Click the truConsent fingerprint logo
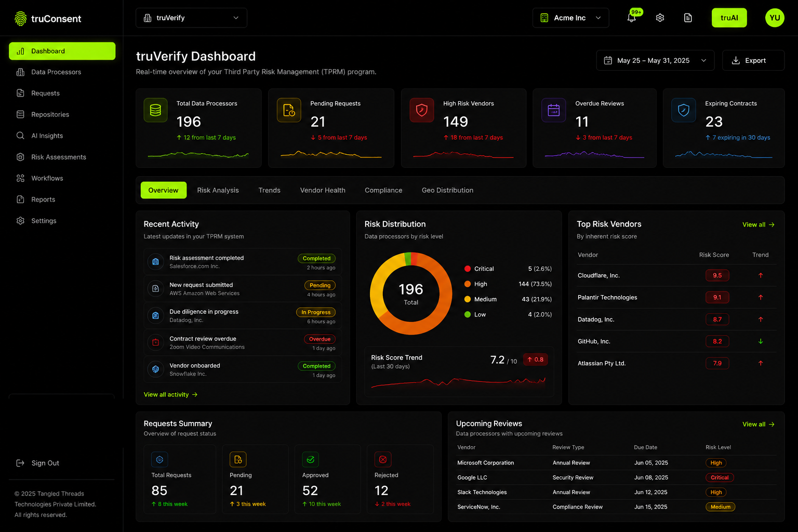798x532 pixels. pos(20,19)
